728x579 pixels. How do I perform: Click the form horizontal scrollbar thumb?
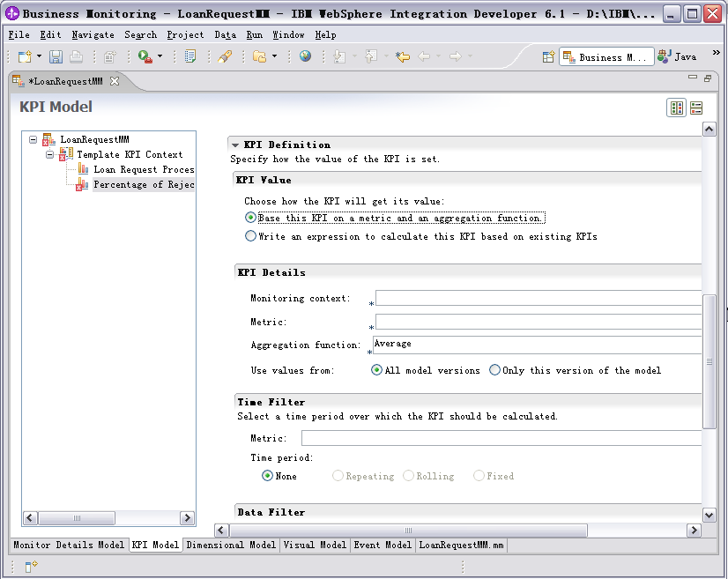[x=409, y=531]
